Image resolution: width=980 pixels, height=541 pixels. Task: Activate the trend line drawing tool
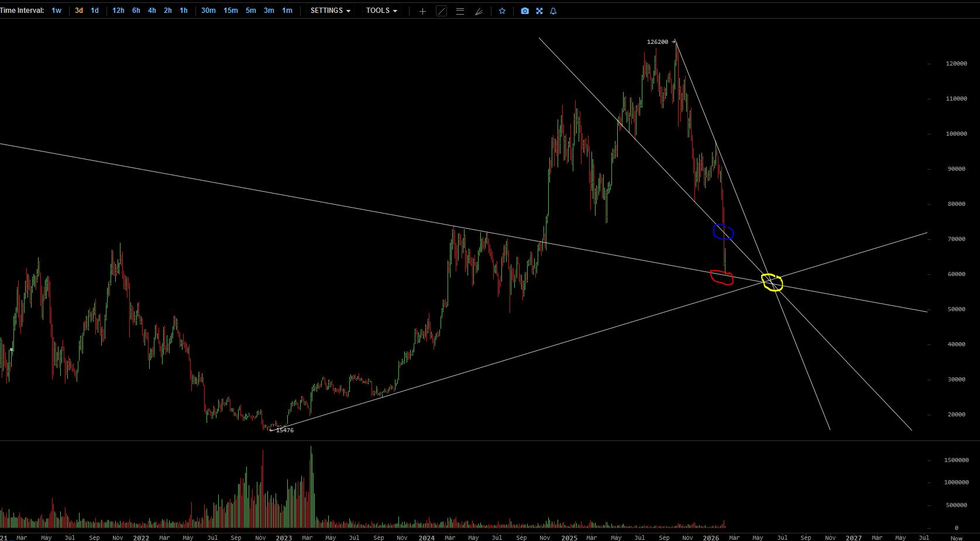442,11
